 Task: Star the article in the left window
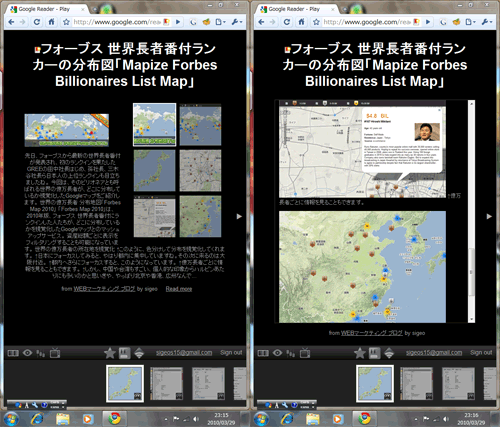[x=110, y=353]
